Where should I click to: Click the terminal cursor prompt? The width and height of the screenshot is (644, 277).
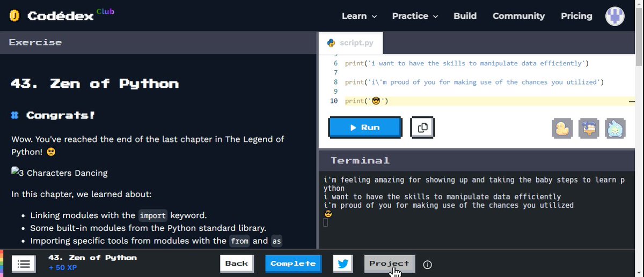pyautogui.click(x=326, y=222)
